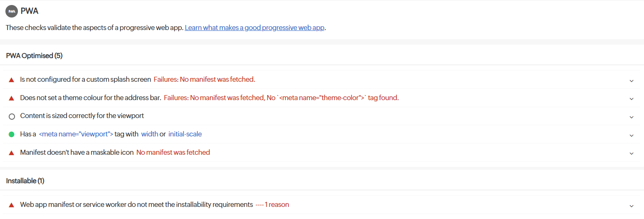Click green pass circle beside meta viewport audit
Viewport: 644px width, 219px height.
[12, 134]
